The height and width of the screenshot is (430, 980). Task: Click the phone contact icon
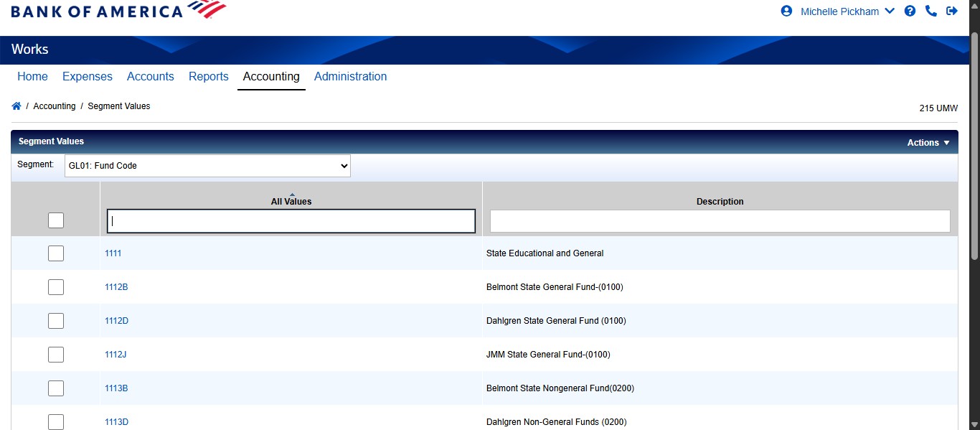931,11
